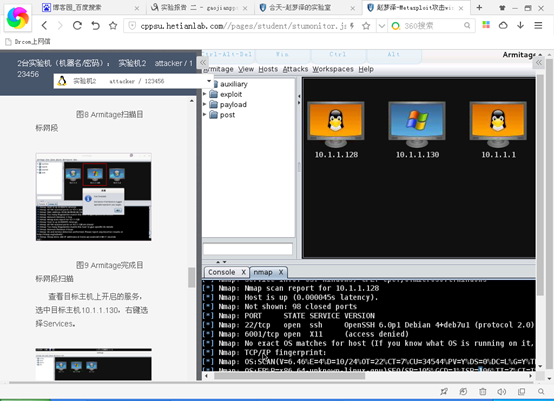Switch to the 合天-赵梦泽的实验室 tab
This screenshot has height=401, width=554.
(x=307, y=7)
